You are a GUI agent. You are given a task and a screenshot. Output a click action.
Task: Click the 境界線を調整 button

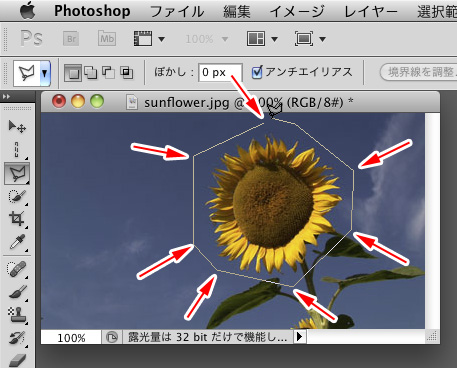tap(418, 72)
